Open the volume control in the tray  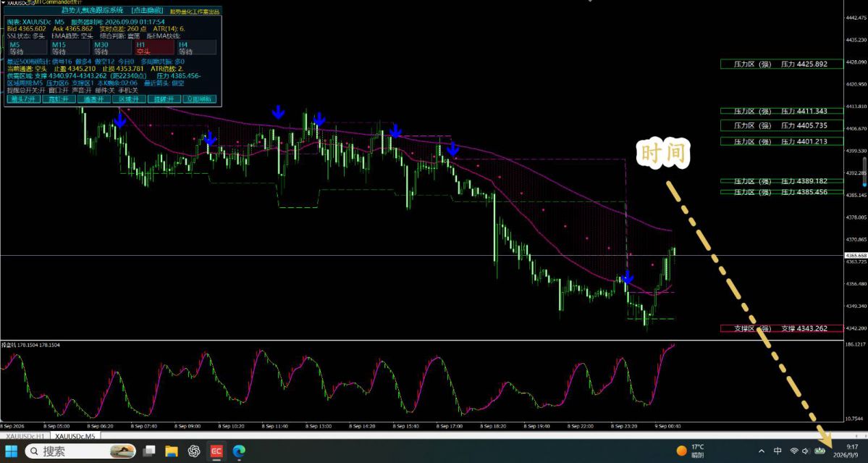pyautogui.click(x=806, y=451)
